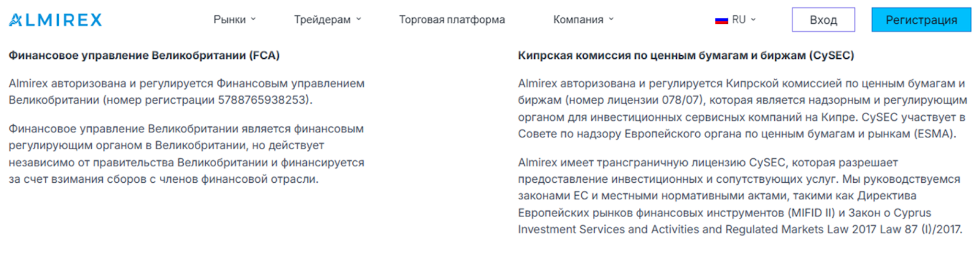The width and height of the screenshot is (980, 273).
Task: Click the Russian flag icon
Action: [721, 20]
